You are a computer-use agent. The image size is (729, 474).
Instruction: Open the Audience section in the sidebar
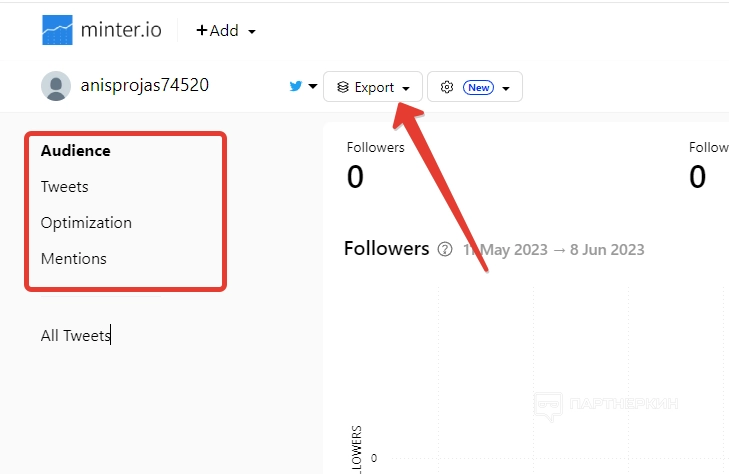point(76,151)
